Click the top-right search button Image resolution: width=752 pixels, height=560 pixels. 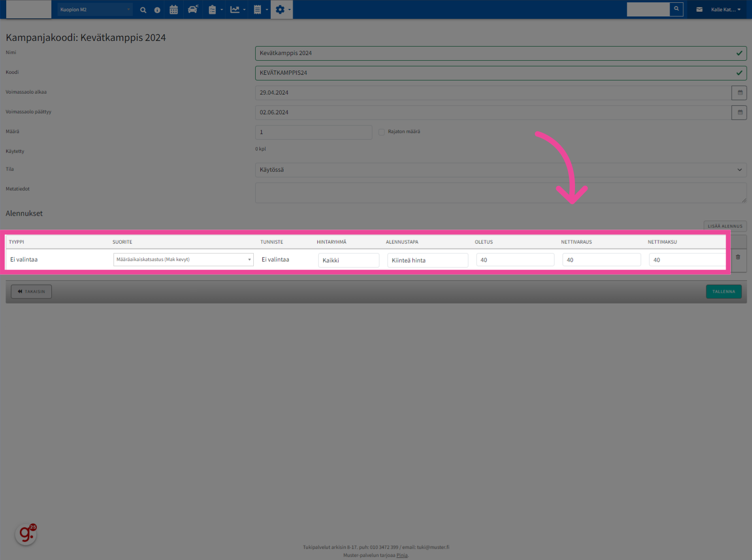(676, 9)
